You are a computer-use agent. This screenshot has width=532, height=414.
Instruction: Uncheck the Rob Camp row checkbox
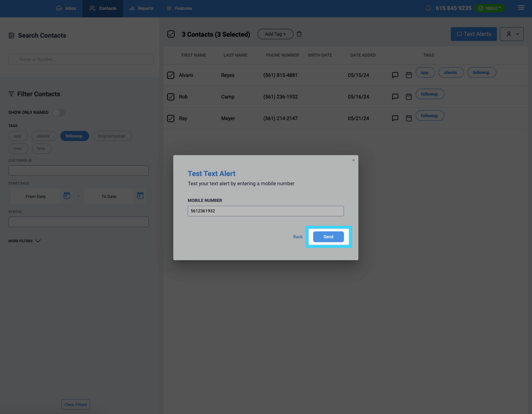pyautogui.click(x=171, y=97)
